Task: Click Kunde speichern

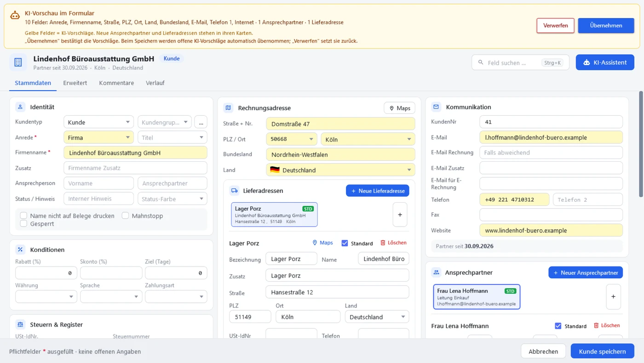Action: point(602,352)
